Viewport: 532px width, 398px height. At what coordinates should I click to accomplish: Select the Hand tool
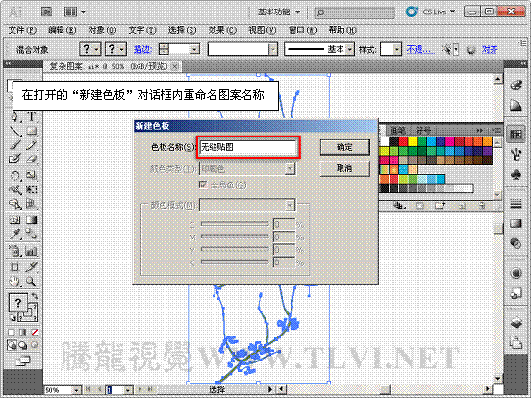point(14,282)
